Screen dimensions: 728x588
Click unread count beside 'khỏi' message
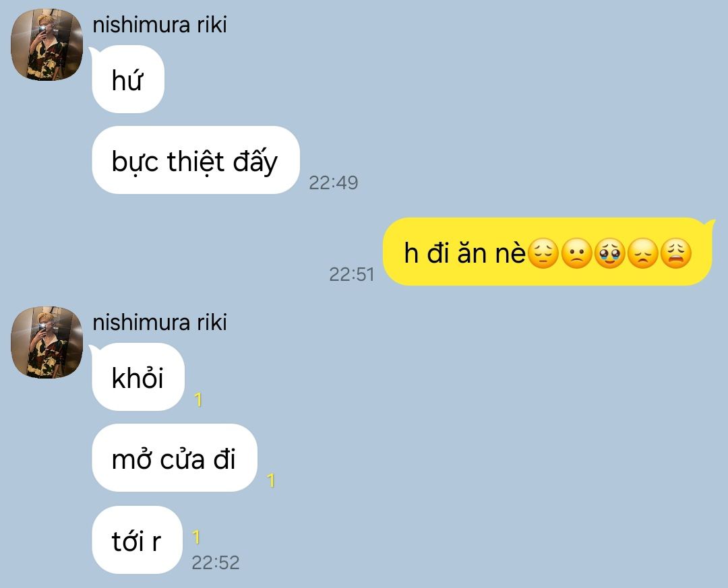point(198,399)
